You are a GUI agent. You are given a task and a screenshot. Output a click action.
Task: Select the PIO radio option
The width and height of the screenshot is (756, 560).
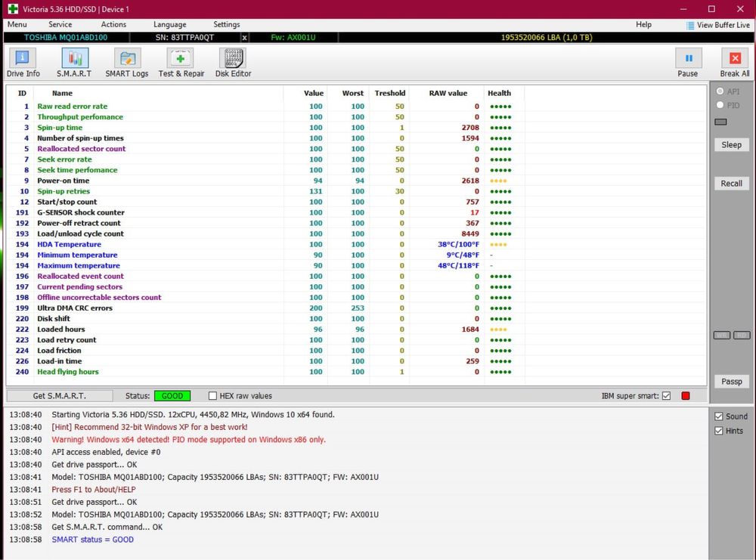point(720,105)
